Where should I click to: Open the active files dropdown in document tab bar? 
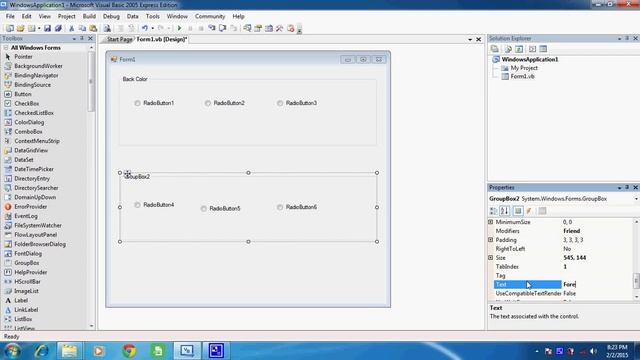470,40
